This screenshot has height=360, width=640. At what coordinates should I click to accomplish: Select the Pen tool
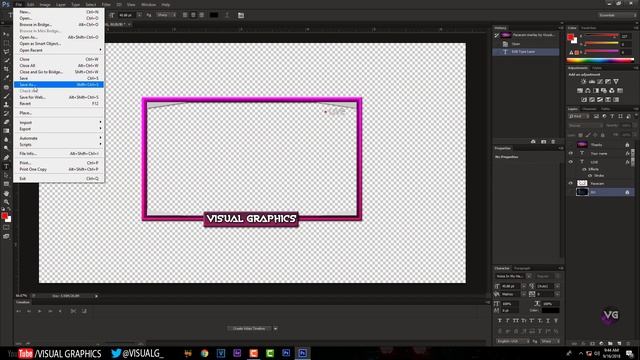pyautogui.click(x=6, y=158)
